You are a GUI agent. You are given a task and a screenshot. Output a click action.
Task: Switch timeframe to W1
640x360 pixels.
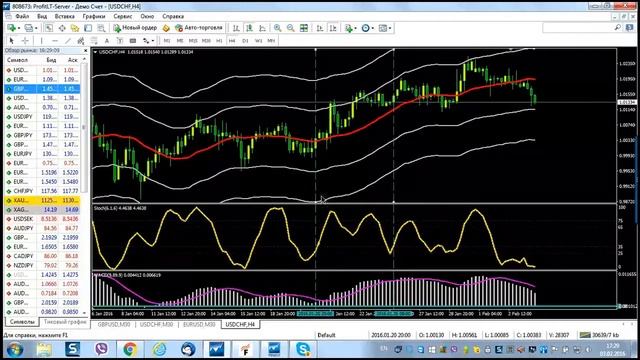[258, 41]
